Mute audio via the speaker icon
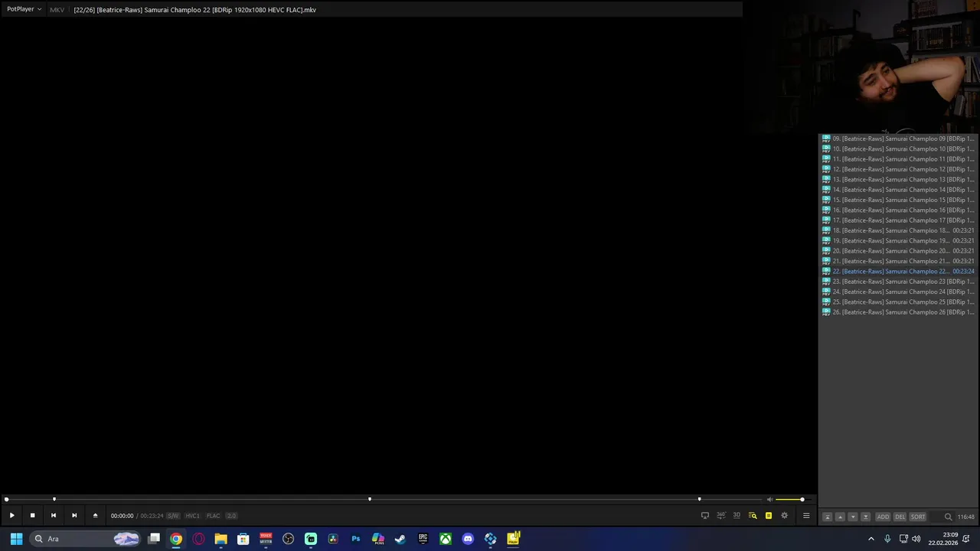 (769, 500)
